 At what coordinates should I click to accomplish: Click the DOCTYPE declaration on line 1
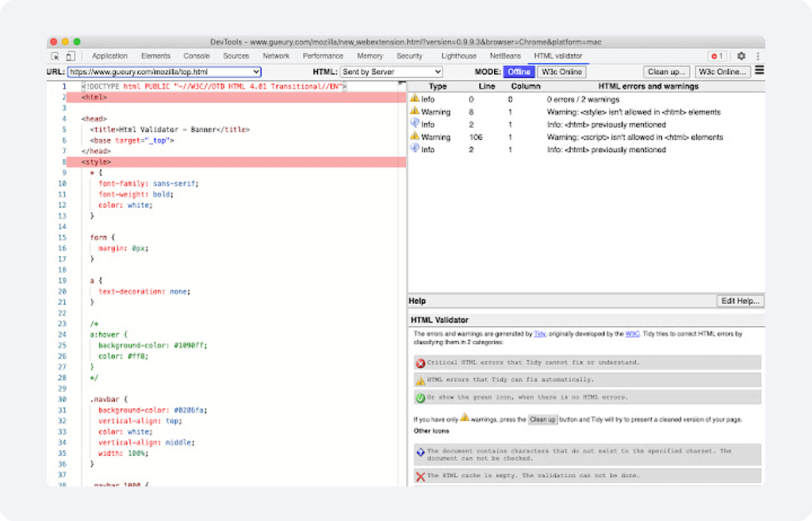[214, 86]
